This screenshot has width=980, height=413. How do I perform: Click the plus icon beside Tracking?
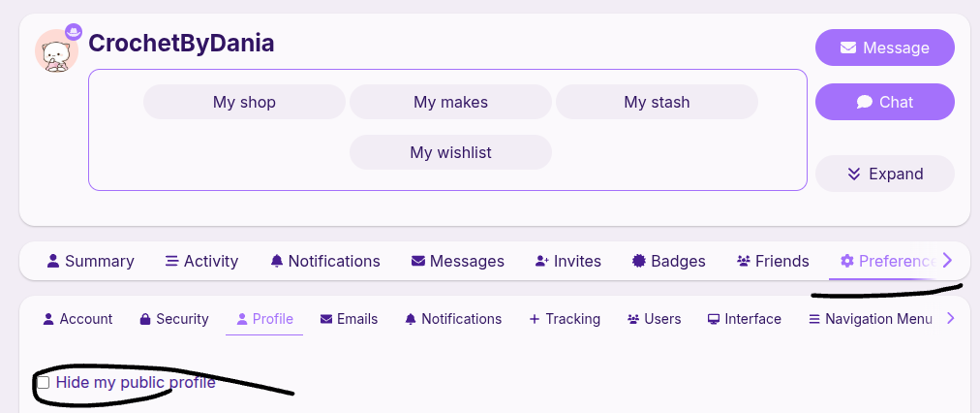[x=535, y=319]
